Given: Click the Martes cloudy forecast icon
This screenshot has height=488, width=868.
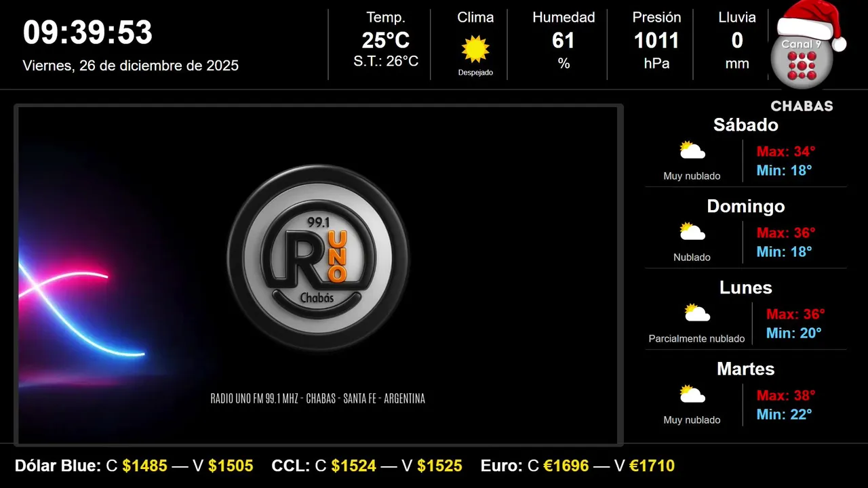Looking at the screenshot, I should (692, 394).
